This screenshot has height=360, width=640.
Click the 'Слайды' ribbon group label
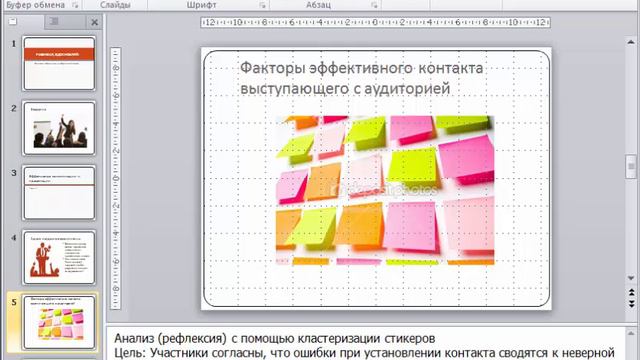[116, 5]
